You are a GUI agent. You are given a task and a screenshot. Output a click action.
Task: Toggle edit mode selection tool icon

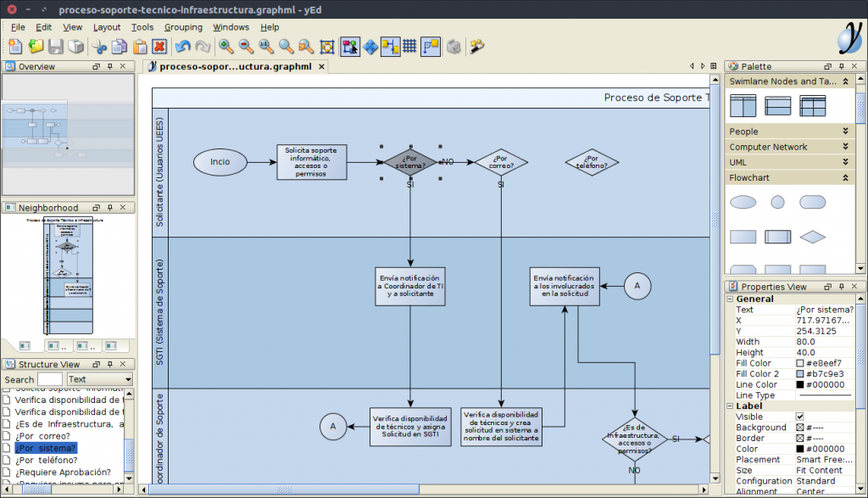(x=350, y=48)
